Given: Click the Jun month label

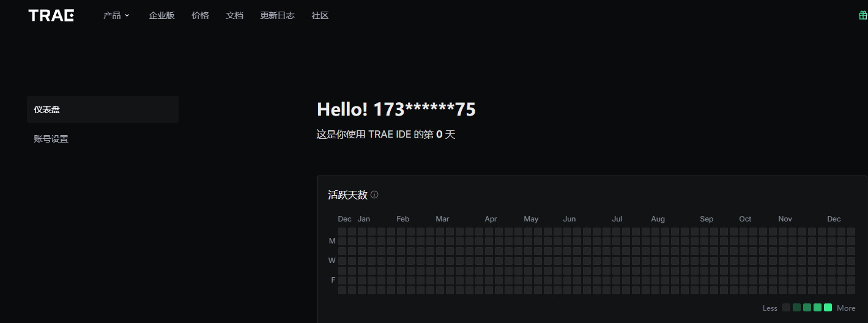Looking at the screenshot, I should [569, 219].
